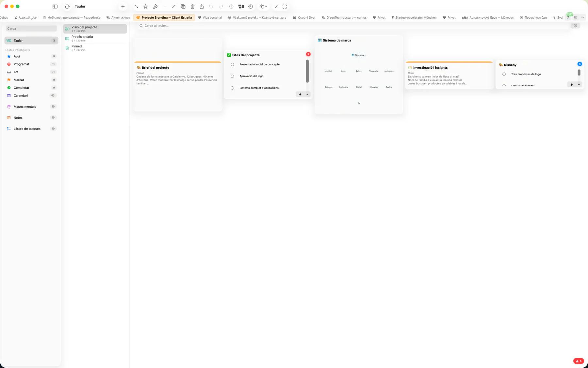Collapse tab bar with the up chevron
This screenshot has height=368, width=588.
tap(583, 17)
